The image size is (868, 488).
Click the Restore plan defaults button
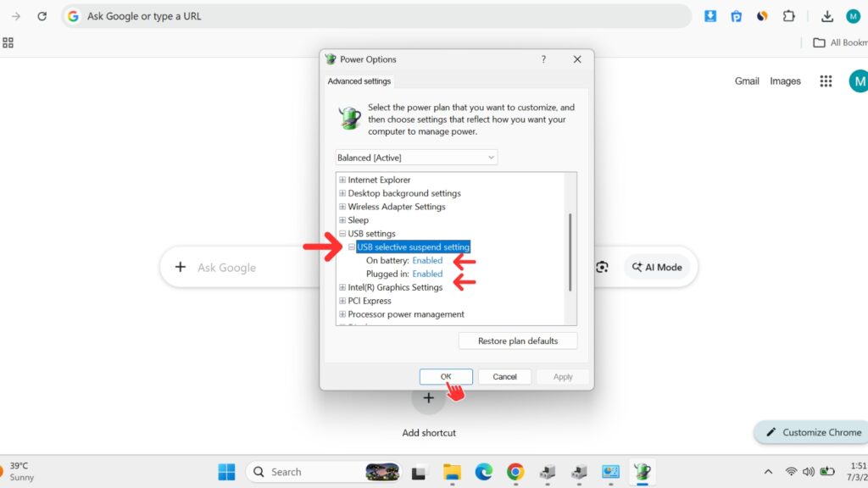point(518,341)
